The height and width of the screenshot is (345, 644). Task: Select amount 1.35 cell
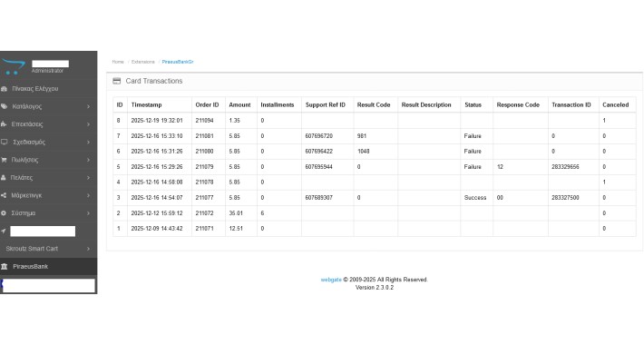click(234, 121)
